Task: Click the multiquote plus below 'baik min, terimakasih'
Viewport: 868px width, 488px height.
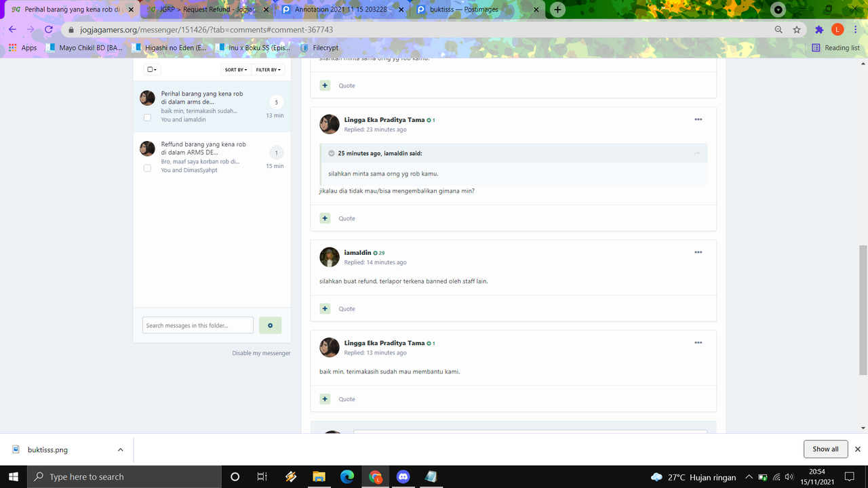Action: pos(325,399)
